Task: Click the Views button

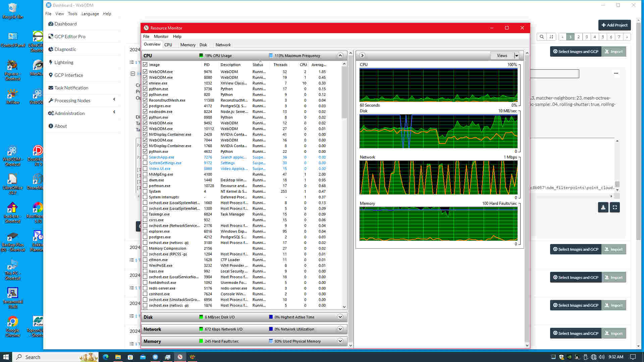Action: tap(502, 56)
